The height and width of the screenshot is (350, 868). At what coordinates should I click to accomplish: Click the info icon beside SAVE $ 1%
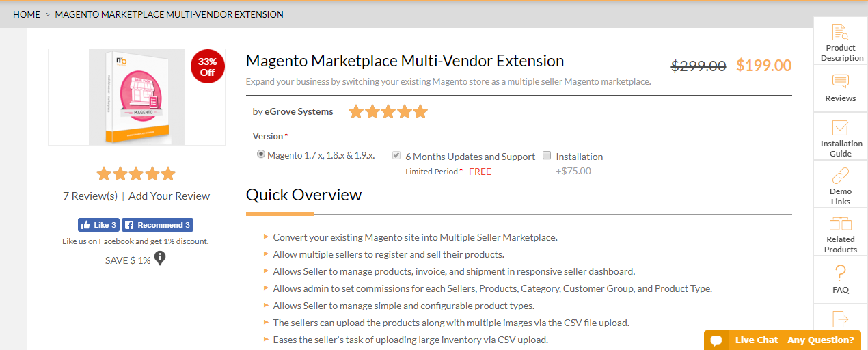(x=160, y=258)
